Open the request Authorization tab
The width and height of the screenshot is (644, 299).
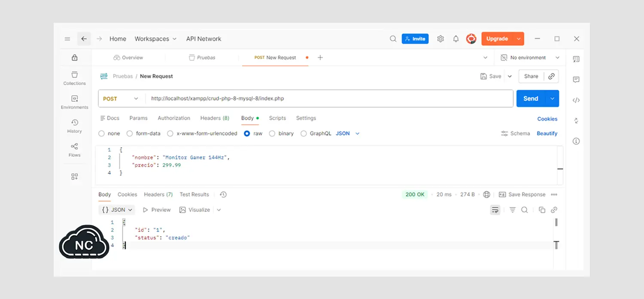pos(174,118)
